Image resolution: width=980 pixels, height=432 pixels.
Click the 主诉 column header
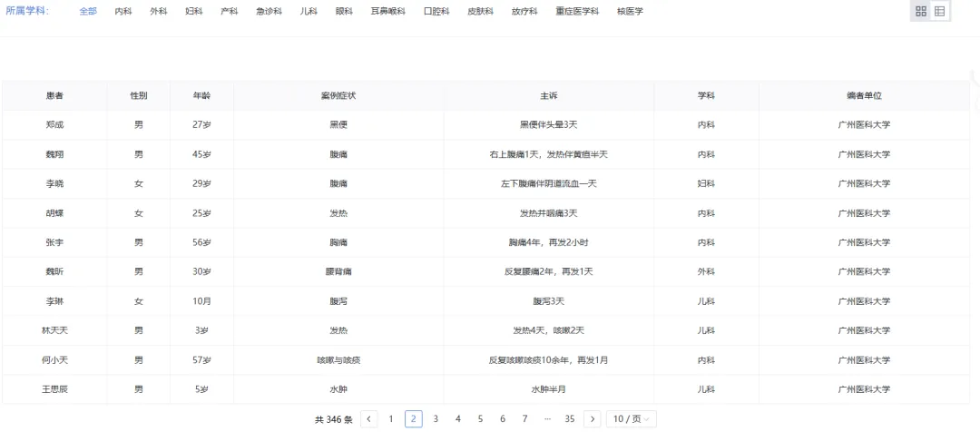(549, 95)
